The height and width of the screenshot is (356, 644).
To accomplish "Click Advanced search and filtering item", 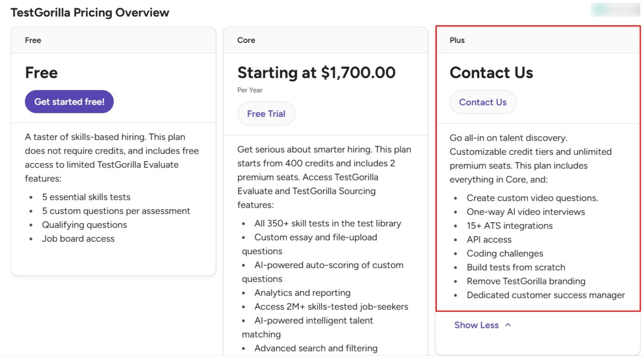I will pos(316,348).
